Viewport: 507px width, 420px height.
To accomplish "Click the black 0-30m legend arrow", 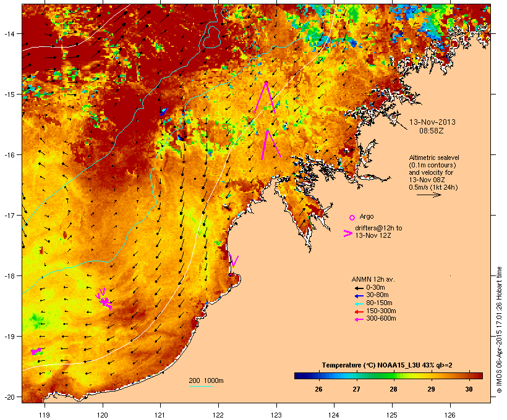I will [x=359, y=288].
